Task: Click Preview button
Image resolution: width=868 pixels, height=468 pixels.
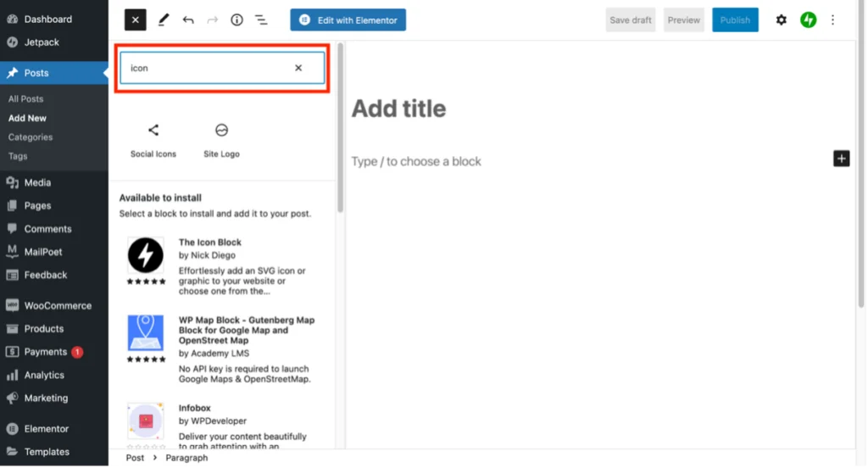Action: (683, 20)
